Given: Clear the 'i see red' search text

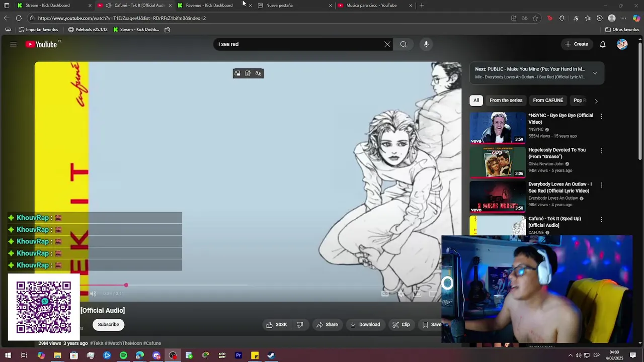Looking at the screenshot, I should [387, 44].
